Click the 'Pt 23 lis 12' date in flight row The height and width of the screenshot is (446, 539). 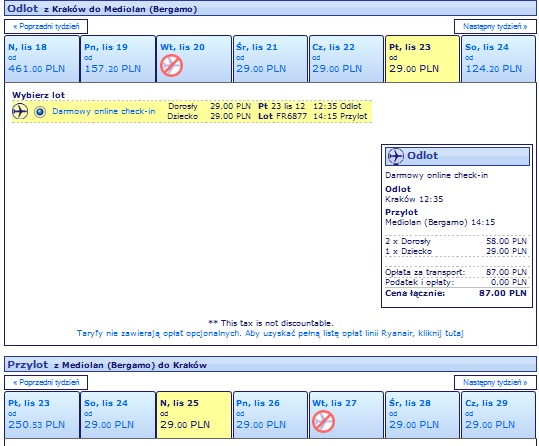pos(282,106)
